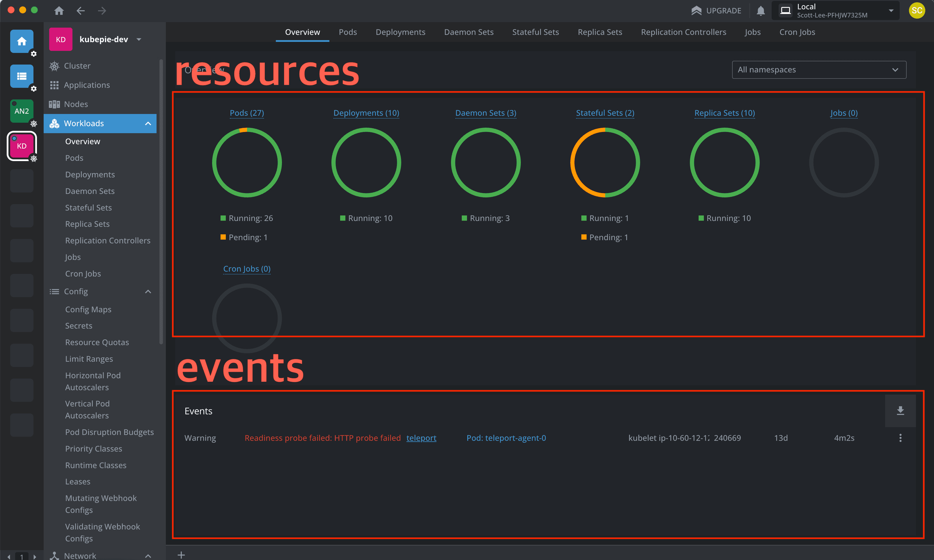Switch to the Pods tab
934x560 pixels.
point(348,32)
